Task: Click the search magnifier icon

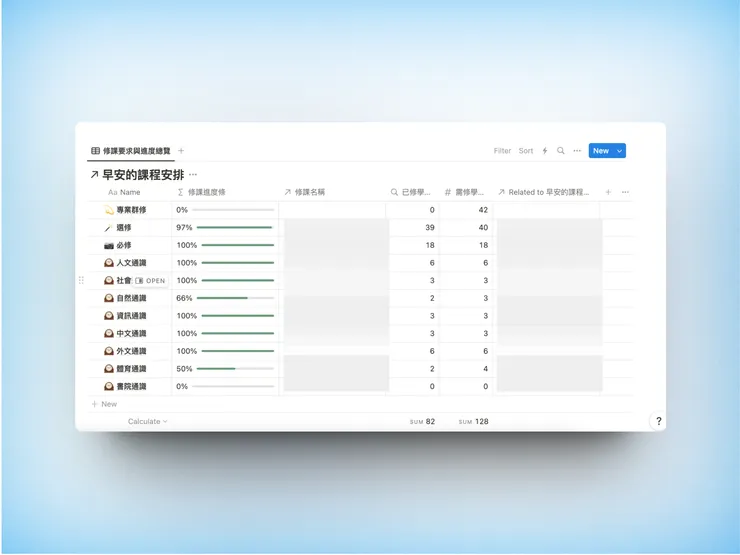Action: coord(561,151)
